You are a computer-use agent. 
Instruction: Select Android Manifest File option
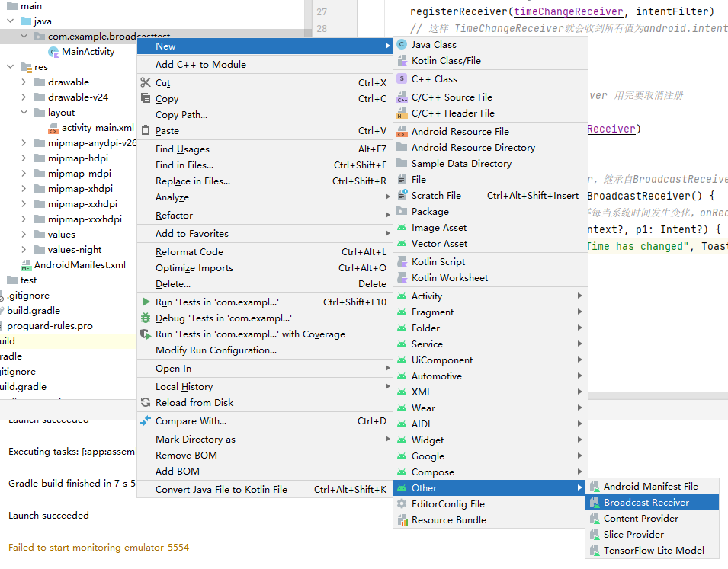(652, 487)
